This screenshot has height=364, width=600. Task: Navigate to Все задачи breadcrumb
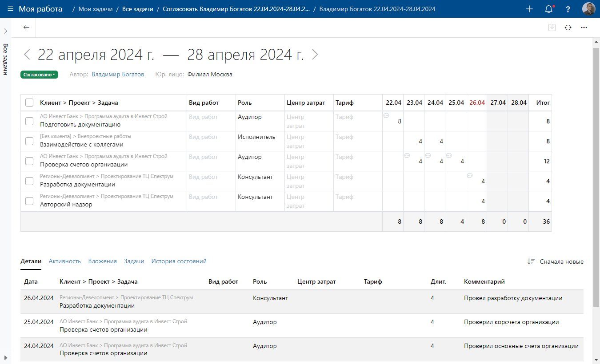click(138, 9)
